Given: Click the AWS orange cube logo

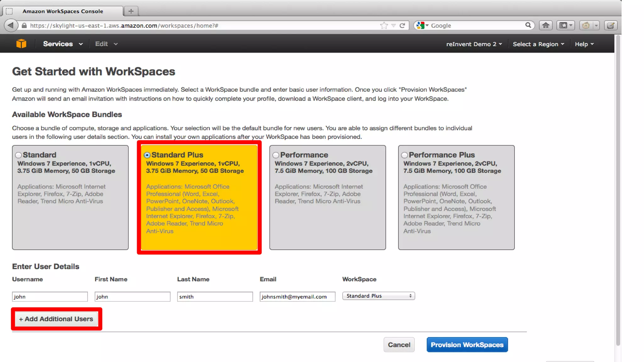Looking at the screenshot, I should click(x=21, y=44).
